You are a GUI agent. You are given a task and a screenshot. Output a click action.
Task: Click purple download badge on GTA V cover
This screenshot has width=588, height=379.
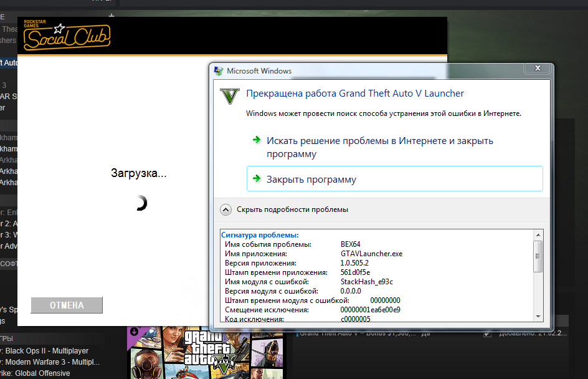(135, 330)
